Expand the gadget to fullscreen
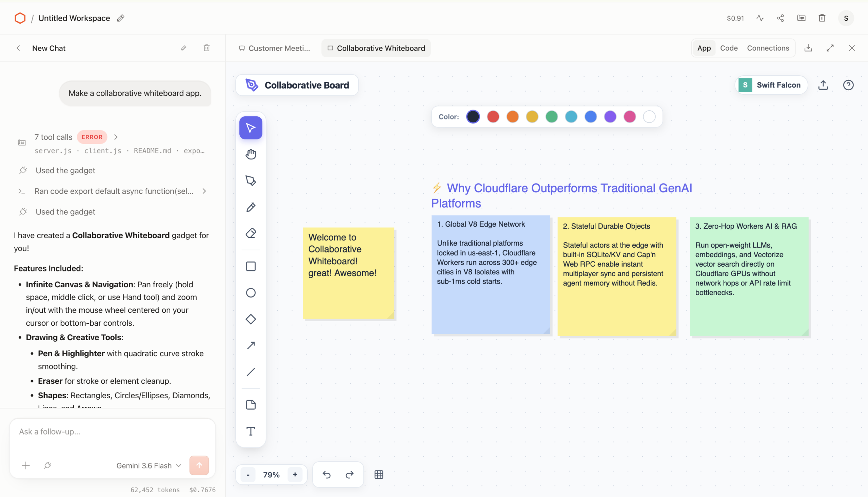This screenshot has width=868, height=497. [830, 48]
